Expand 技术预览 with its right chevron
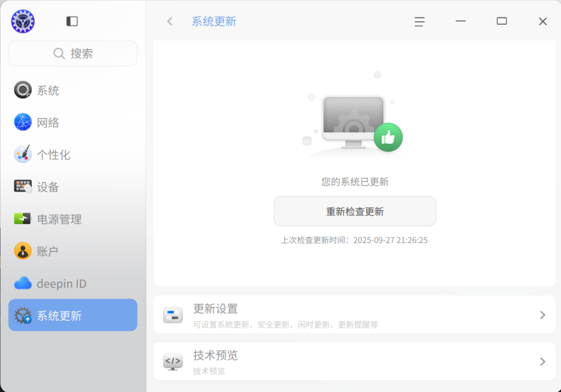Screen dimensions: 561x392 coord(543,362)
